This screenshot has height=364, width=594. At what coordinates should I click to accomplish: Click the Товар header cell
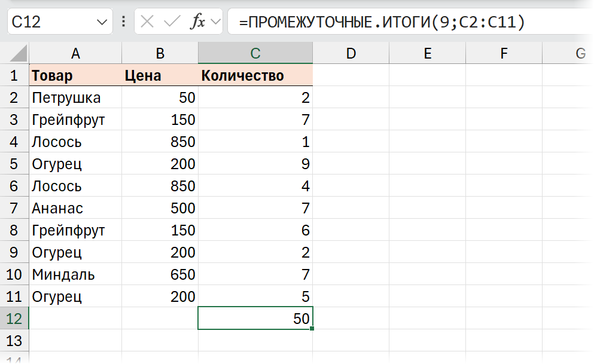click(x=75, y=76)
